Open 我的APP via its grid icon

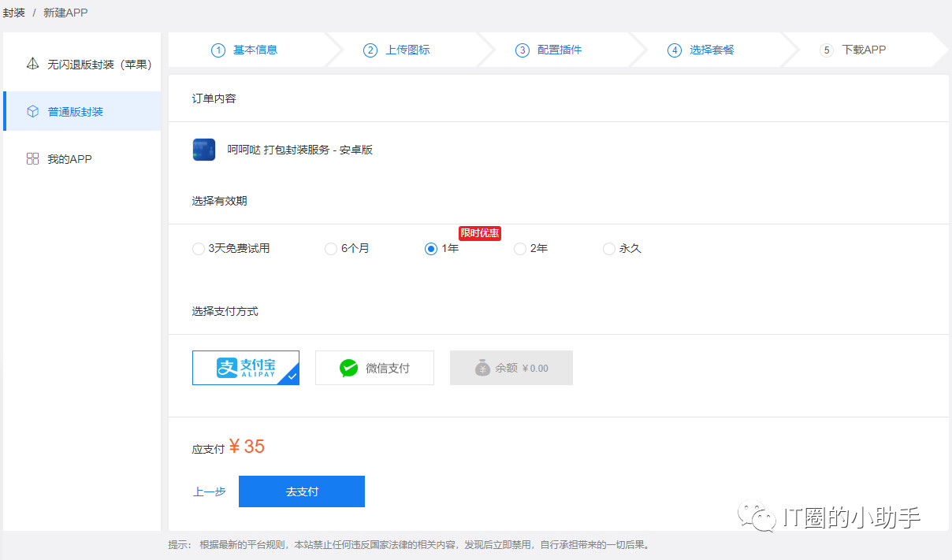(x=32, y=158)
